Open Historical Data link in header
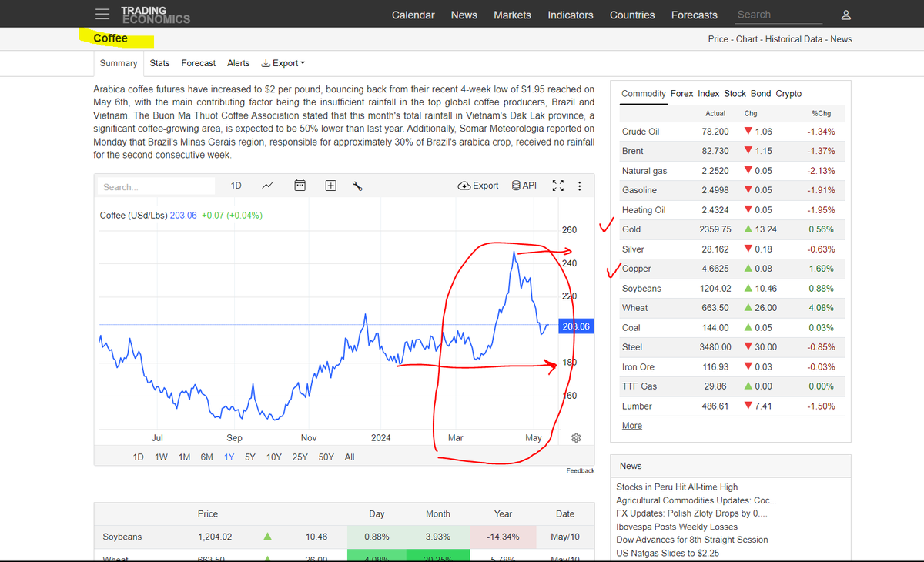 (x=795, y=39)
